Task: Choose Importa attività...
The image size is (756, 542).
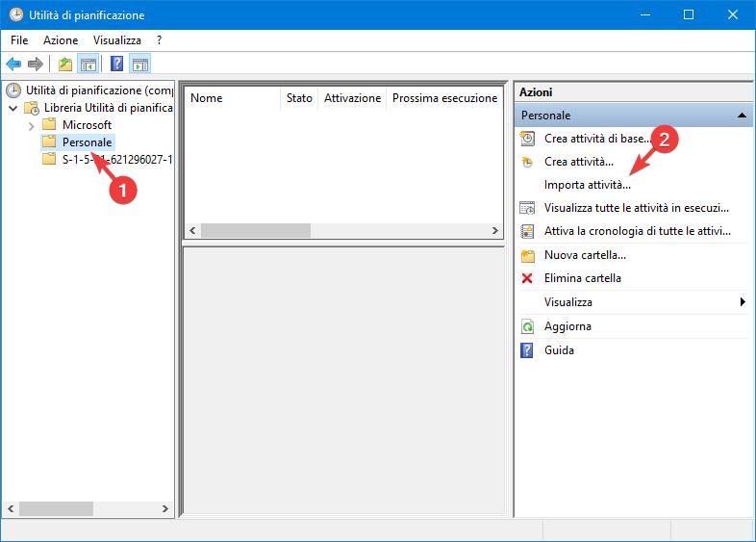Action: click(x=588, y=185)
